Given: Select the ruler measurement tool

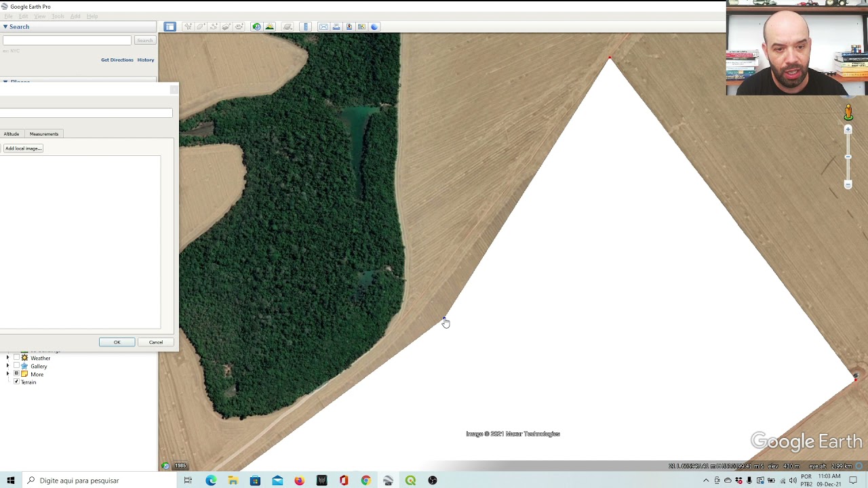Looking at the screenshot, I should [305, 26].
